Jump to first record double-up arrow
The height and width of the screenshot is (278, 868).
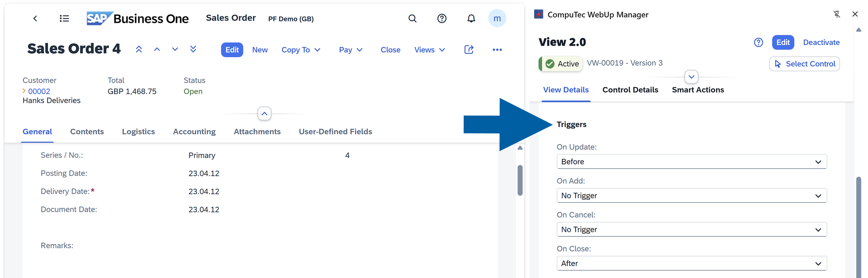coord(139,49)
